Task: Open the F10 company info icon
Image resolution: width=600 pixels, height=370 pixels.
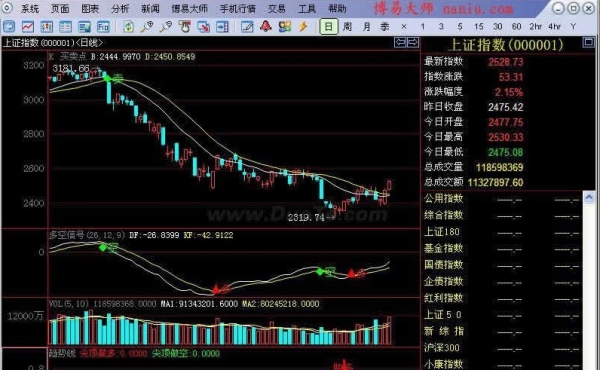Action: pyautogui.click(x=103, y=26)
